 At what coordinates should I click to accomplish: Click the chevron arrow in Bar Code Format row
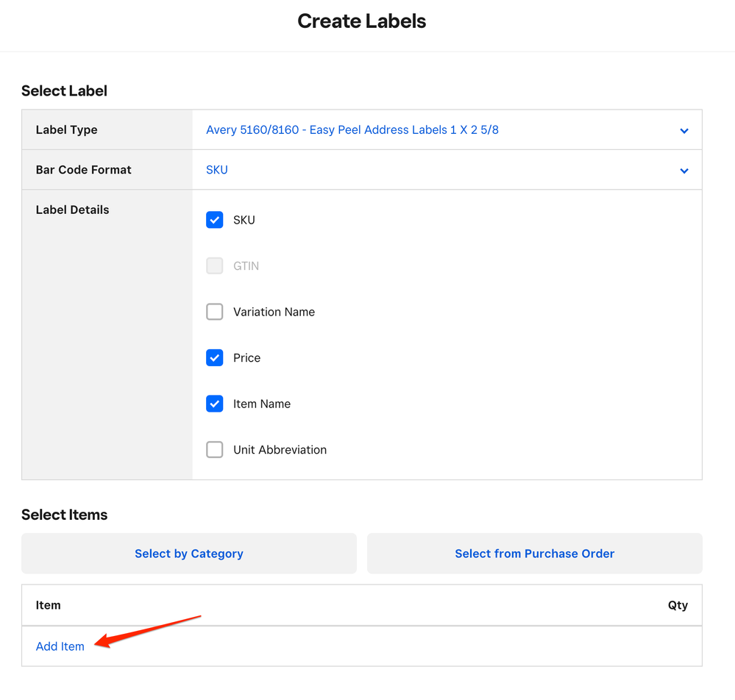pyautogui.click(x=683, y=171)
